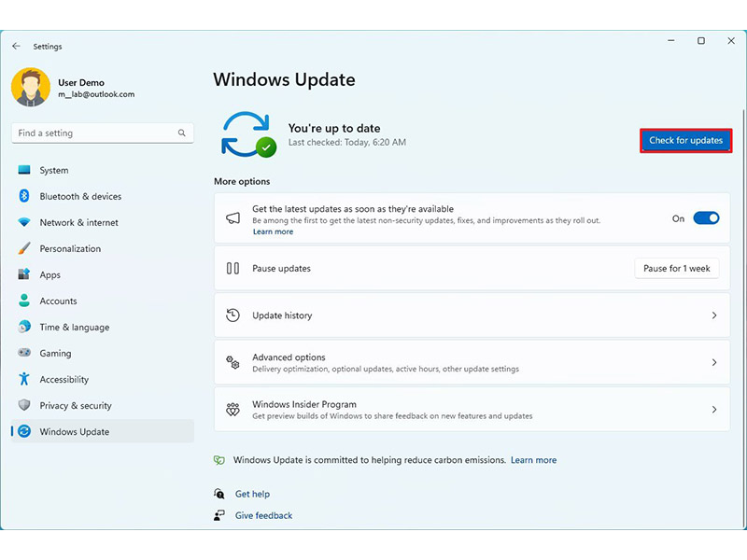Screen dimensions: 747x560
Task: Click the Get help icon
Action: pyautogui.click(x=219, y=494)
